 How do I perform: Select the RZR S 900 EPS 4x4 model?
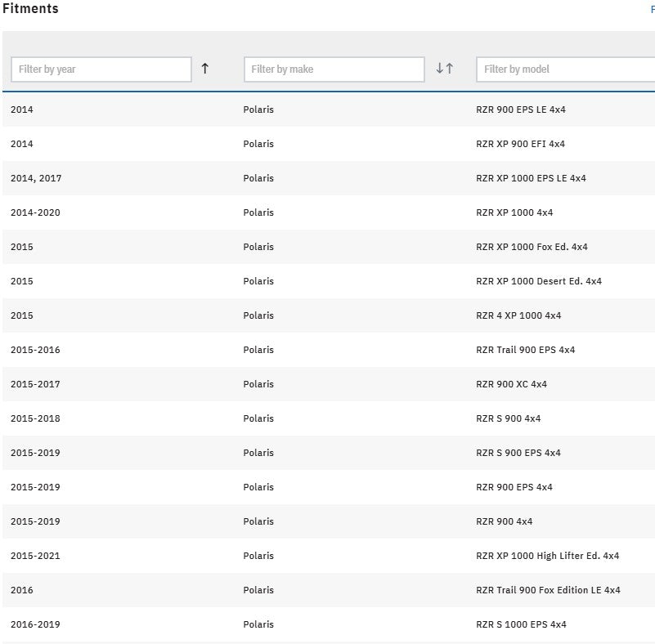tap(518, 453)
